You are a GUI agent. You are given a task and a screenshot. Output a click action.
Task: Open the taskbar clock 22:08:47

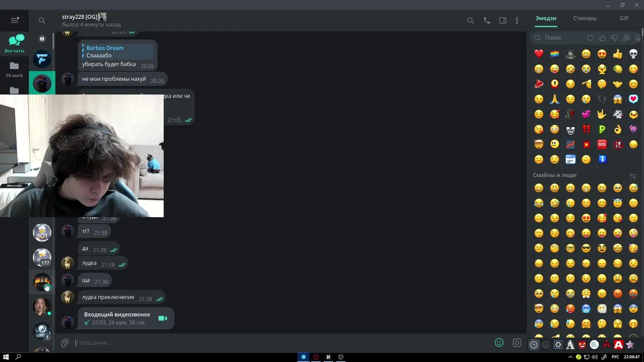pyautogui.click(x=632, y=357)
